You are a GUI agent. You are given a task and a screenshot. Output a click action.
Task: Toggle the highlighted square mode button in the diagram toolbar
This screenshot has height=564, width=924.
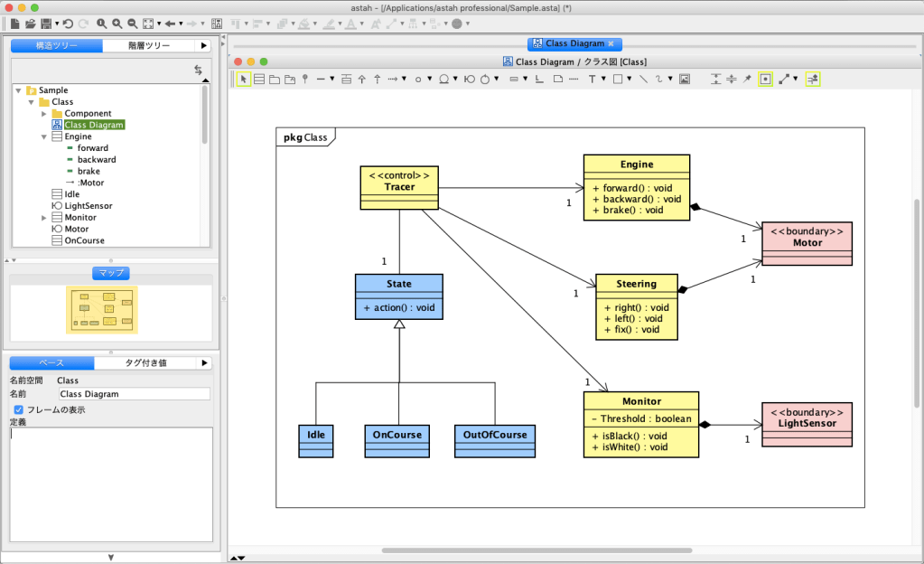(765, 80)
